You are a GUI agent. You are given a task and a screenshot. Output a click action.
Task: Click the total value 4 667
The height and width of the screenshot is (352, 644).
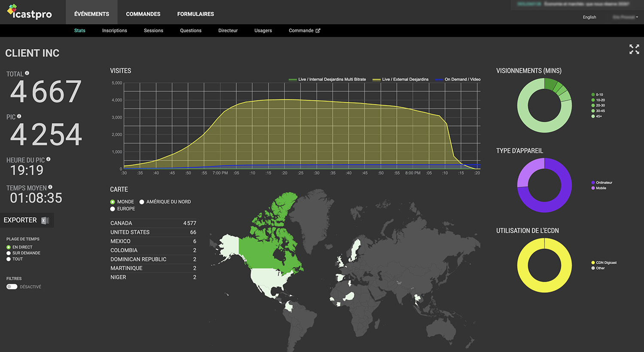point(46,92)
